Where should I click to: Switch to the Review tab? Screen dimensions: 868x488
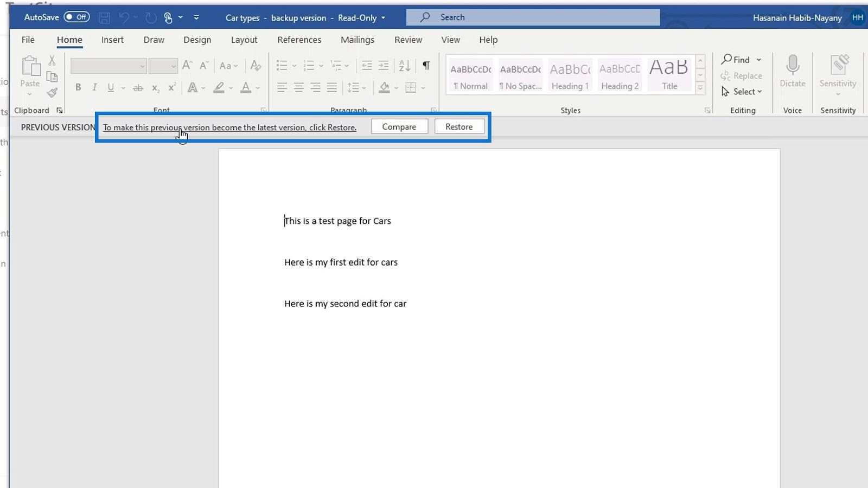(x=408, y=40)
